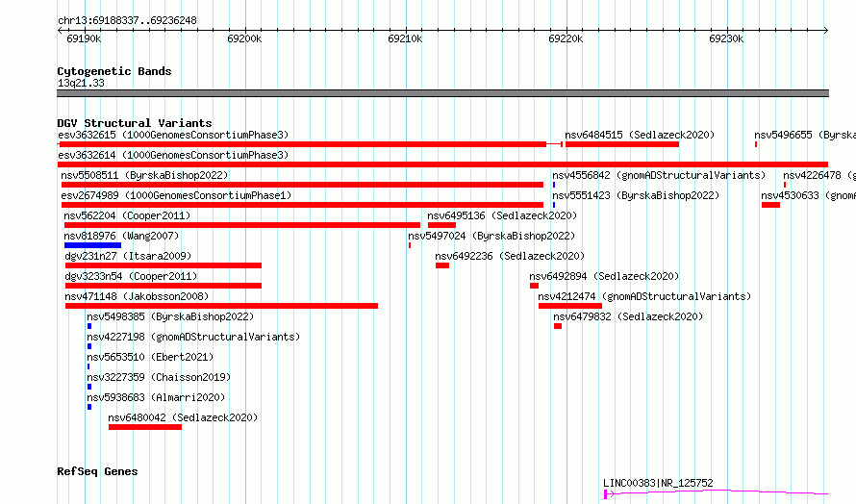Viewport: 856px width, 504px height.
Task: Click the 69190k ruler tick label
Action: click(x=84, y=38)
